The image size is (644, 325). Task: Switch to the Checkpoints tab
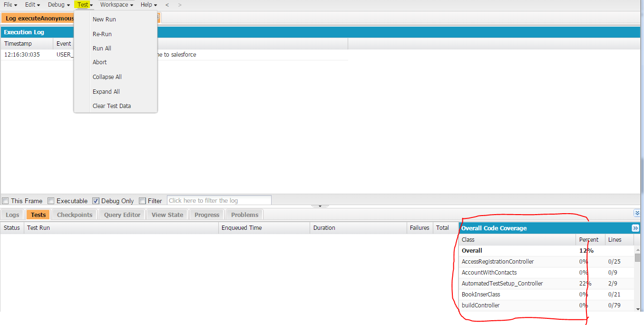coord(74,215)
